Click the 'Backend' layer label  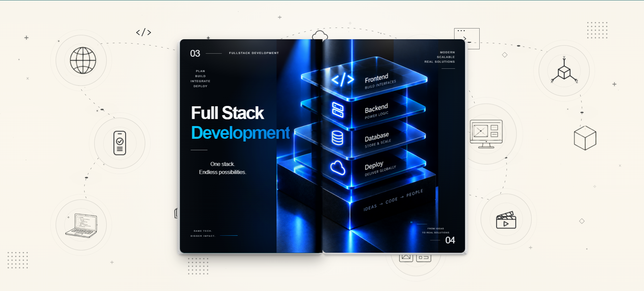[376, 108]
